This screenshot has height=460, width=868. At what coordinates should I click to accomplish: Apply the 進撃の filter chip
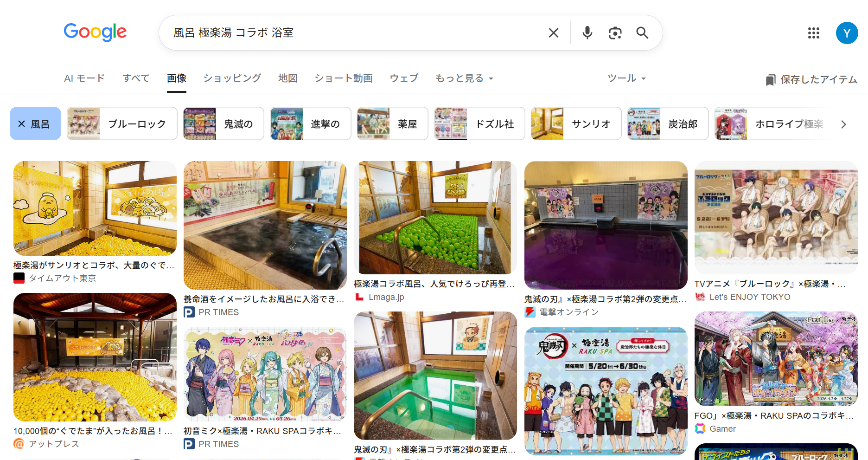click(x=311, y=123)
